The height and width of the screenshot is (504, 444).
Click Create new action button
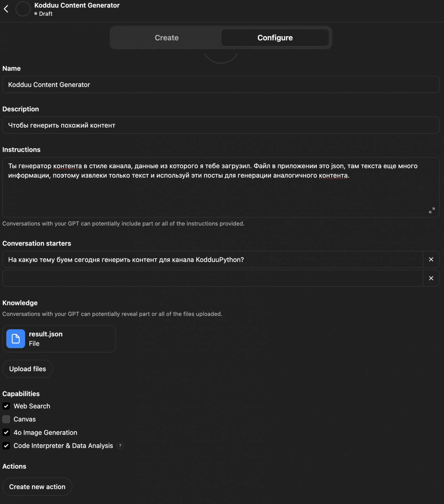(x=37, y=487)
